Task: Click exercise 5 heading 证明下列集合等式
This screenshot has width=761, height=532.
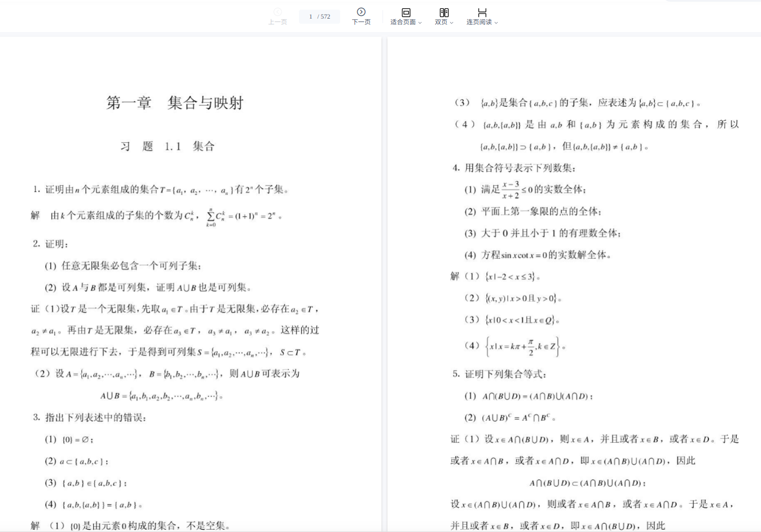Action: (505, 374)
